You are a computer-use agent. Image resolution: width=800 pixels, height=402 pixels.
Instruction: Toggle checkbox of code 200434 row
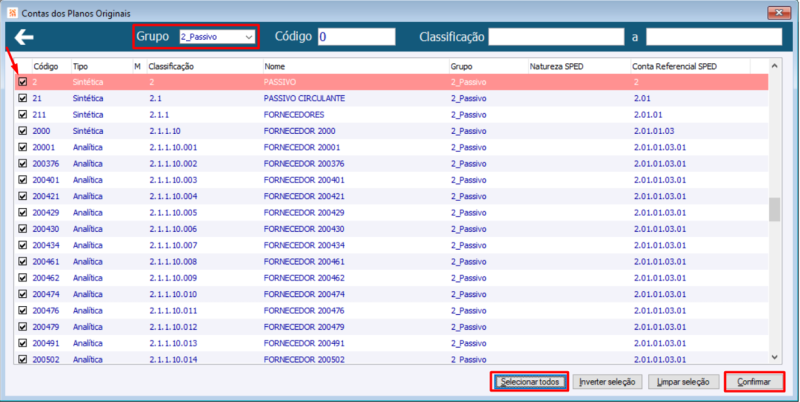pyautogui.click(x=22, y=245)
